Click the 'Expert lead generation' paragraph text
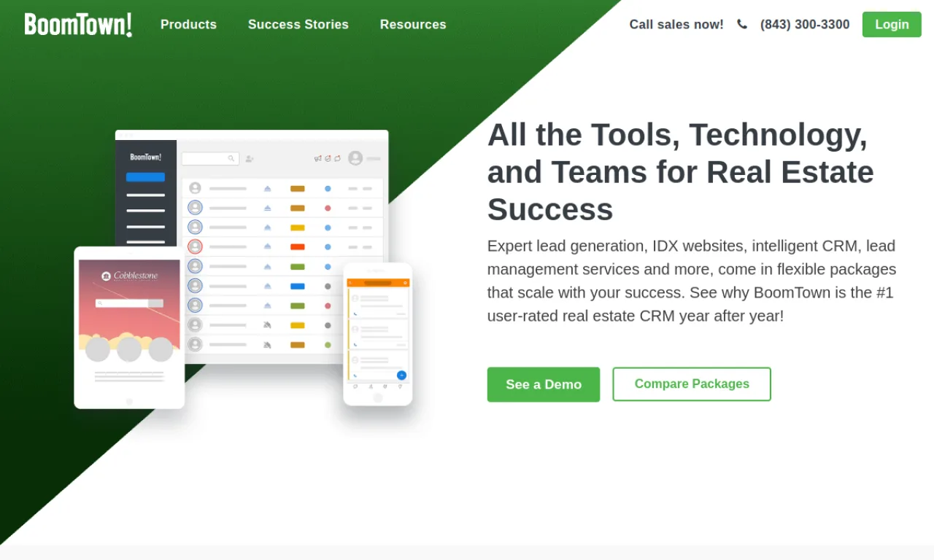The image size is (934, 560). point(692,281)
